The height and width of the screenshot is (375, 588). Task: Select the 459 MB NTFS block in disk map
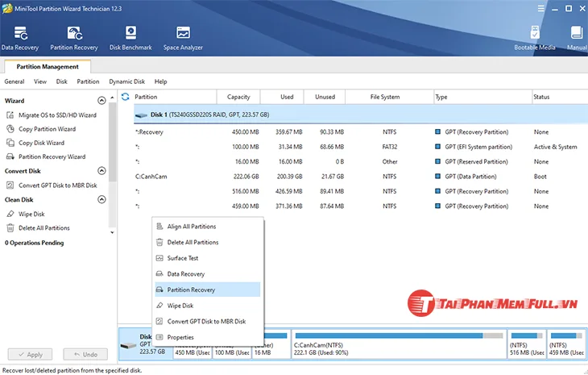pyautogui.click(x=566, y=344)
